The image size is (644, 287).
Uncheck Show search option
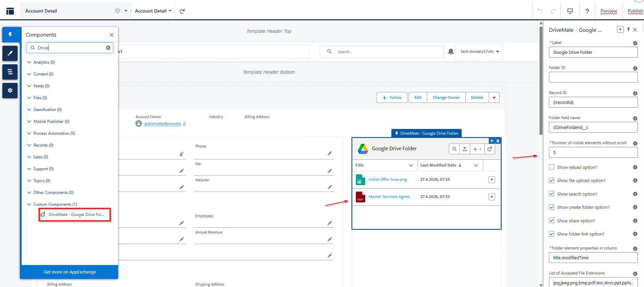[552, 194]
